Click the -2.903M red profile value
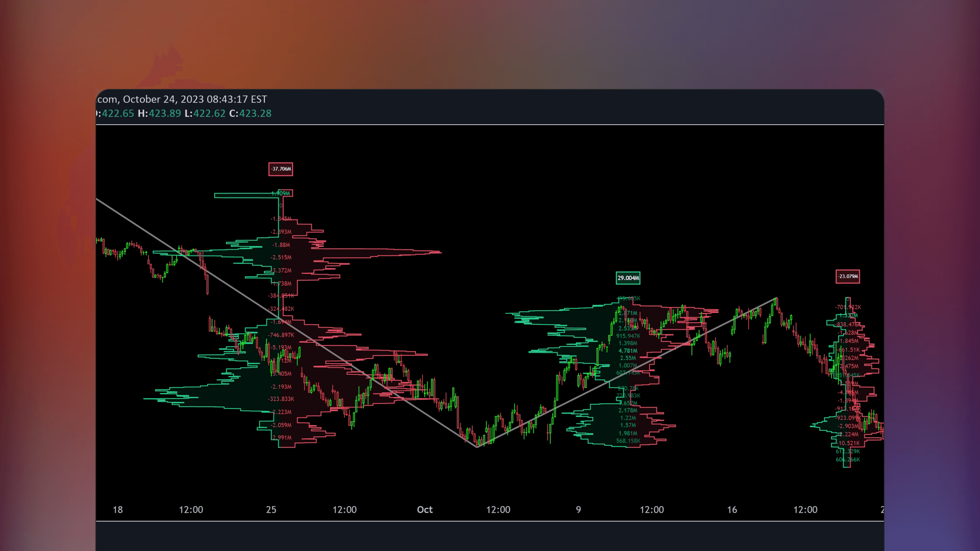This screenshot has height=551, width=980. [x=848, y=427]
